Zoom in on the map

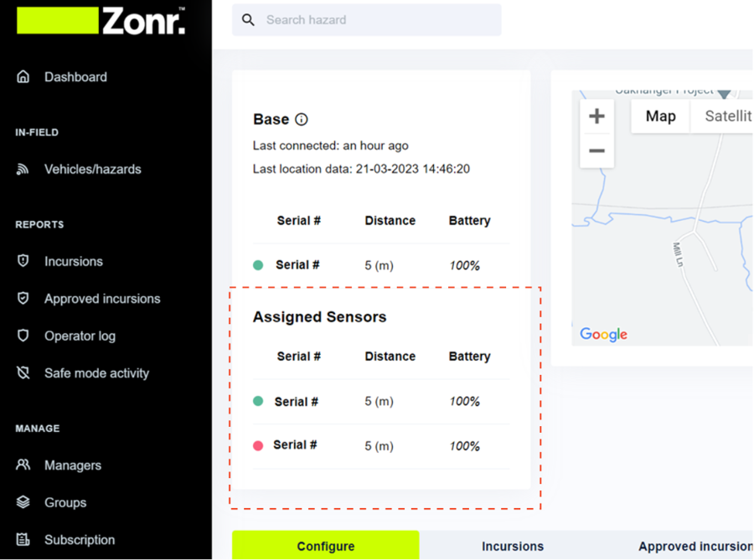(596, 116)
